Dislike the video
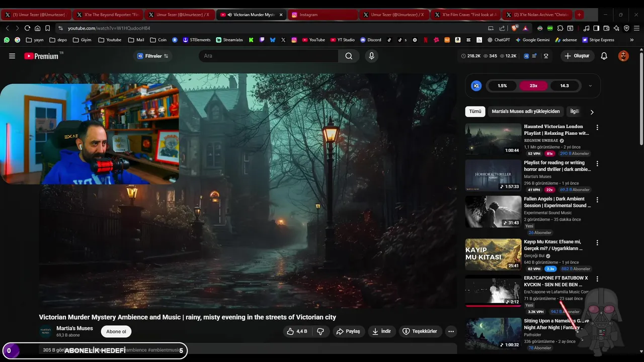This screenshot has width=644, height=362. pos(320,331)
